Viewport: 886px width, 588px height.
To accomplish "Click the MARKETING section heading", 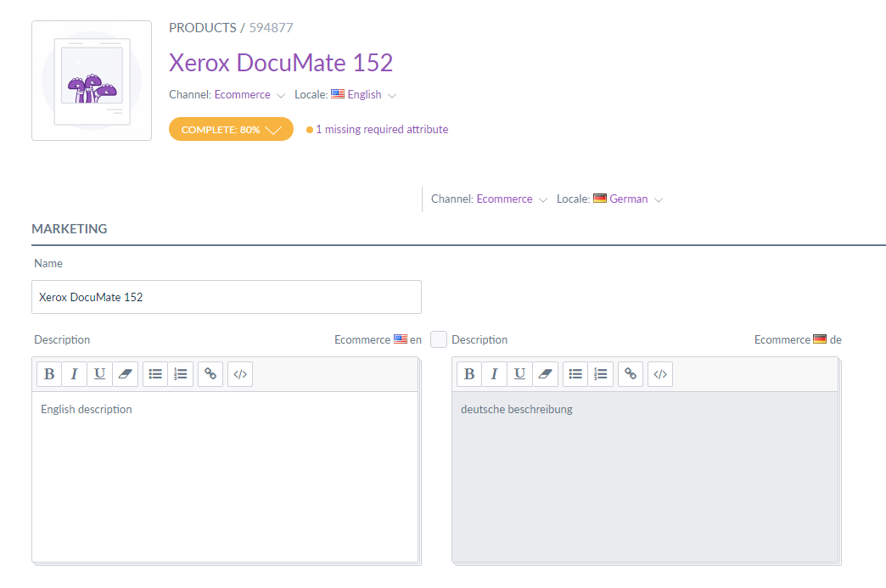I will point(70,229).
